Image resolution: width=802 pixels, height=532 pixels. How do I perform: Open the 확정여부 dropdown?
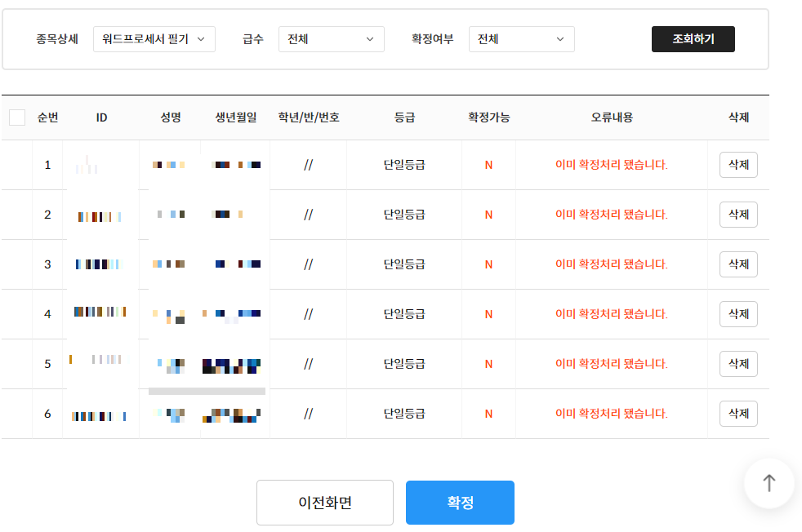click(x=521, y=39)
